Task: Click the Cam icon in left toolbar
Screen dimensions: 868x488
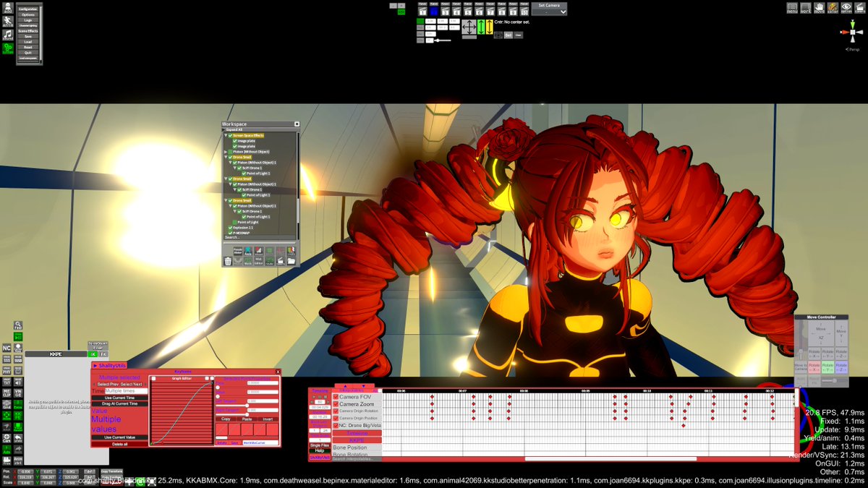Action: click(x=7, y=438)
